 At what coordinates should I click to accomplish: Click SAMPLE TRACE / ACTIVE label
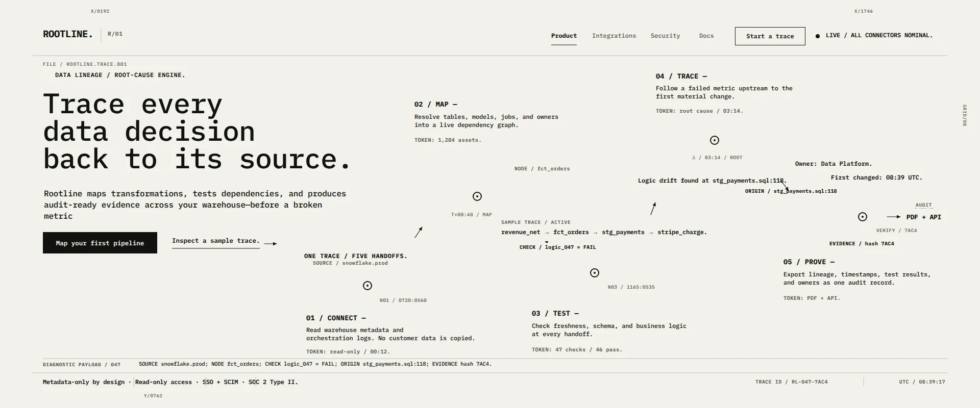click(x=536, y=222)
